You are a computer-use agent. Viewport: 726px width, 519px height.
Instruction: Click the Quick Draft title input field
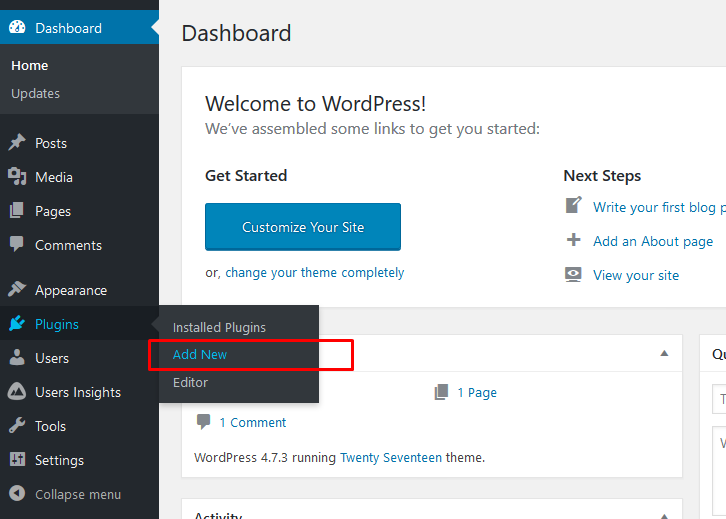tap(719, 399)
